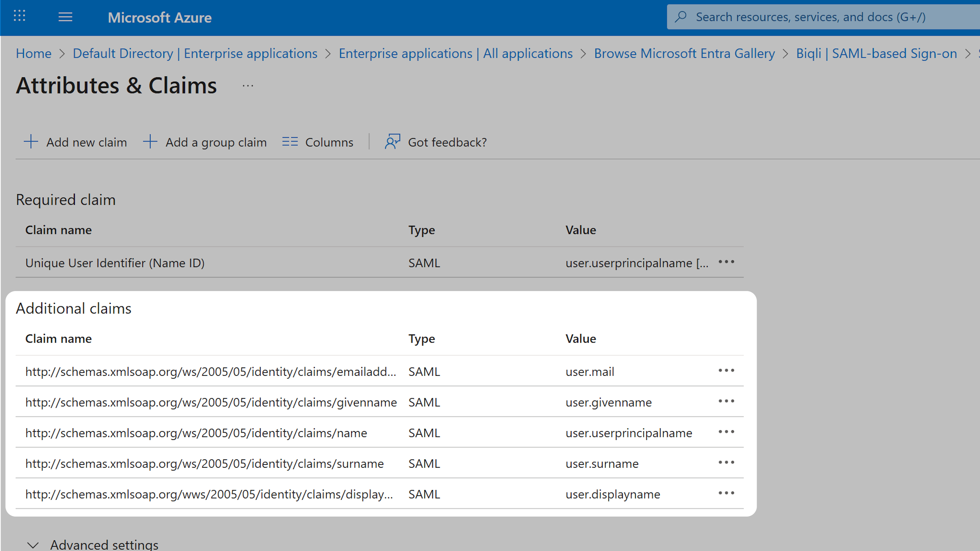This screenshot has height=551, width=980.
Task: Click the Value header under Additional claims
Action: (x=581, y=339)
